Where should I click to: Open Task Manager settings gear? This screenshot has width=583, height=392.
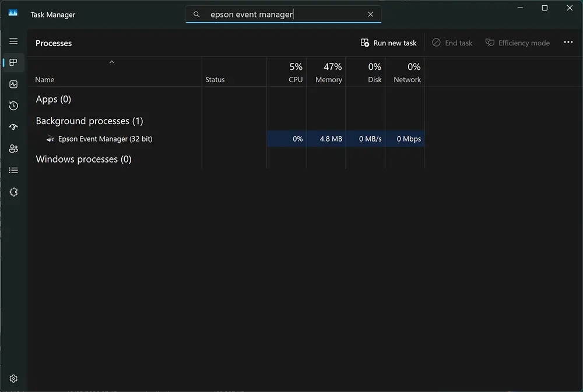13,378
